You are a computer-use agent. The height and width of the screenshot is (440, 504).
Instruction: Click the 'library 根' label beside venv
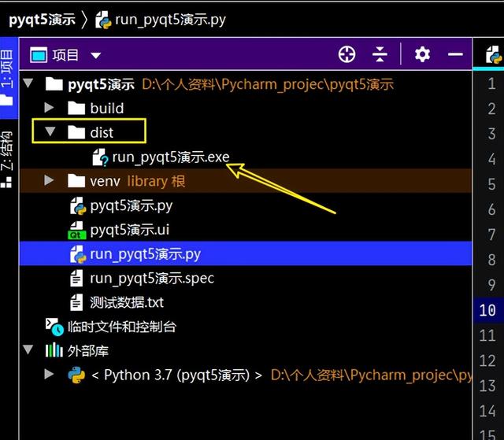[x=156, y=181]
